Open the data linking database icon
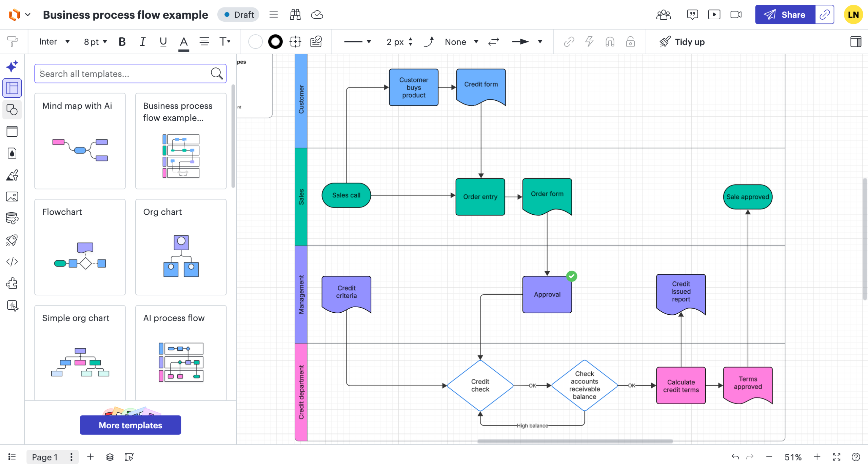This screenshot has width=868, height=469. 12,218
